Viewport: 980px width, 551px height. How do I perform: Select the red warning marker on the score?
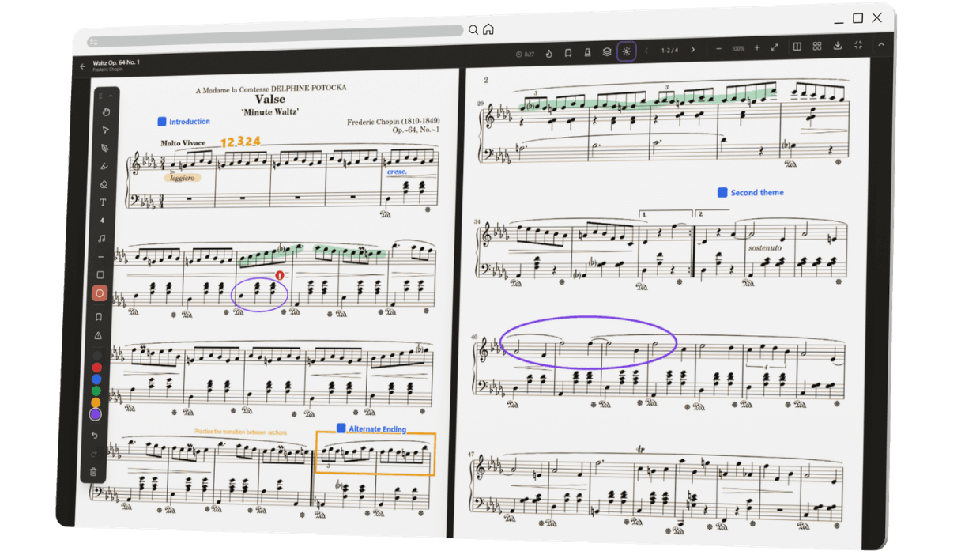[280, 276]
